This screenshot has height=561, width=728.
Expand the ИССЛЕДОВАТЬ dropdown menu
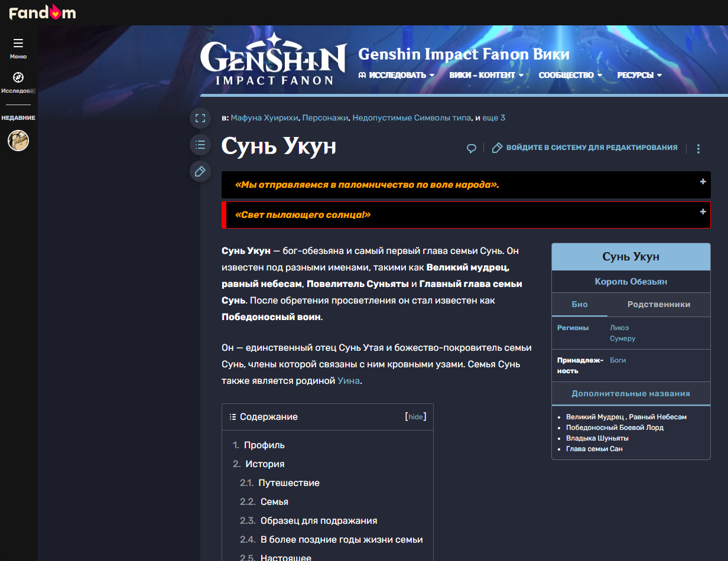point(396,75)
